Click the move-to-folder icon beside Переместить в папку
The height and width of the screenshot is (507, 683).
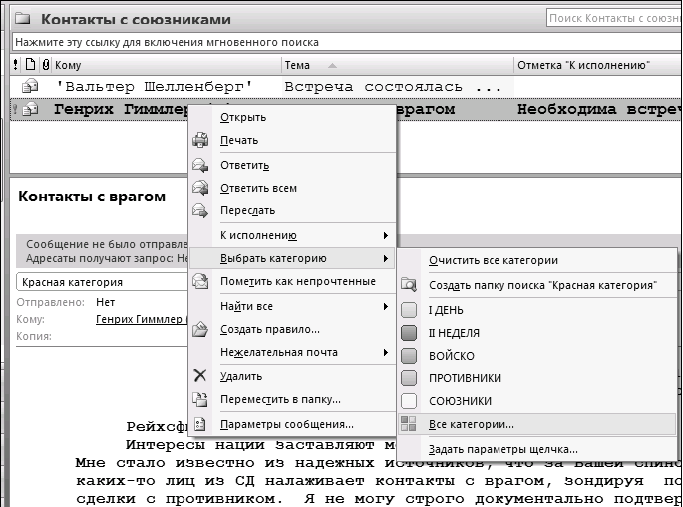[x=200, y=400]
